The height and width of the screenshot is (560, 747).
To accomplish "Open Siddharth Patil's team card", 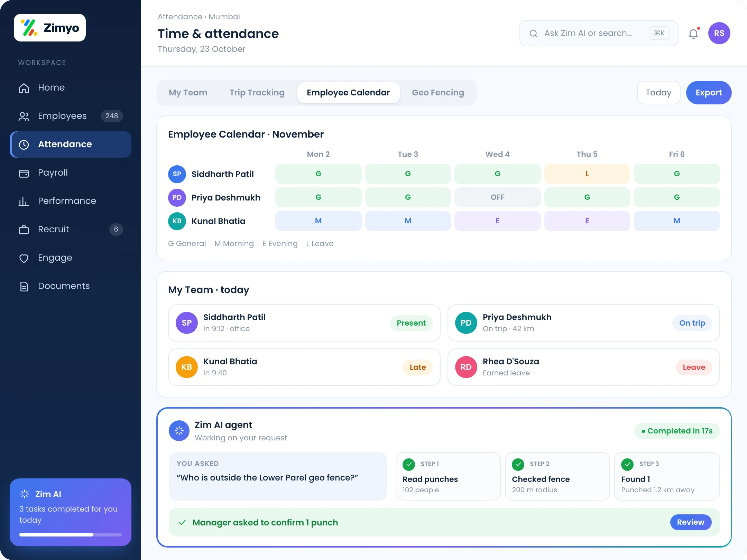I will click(304, 323).
